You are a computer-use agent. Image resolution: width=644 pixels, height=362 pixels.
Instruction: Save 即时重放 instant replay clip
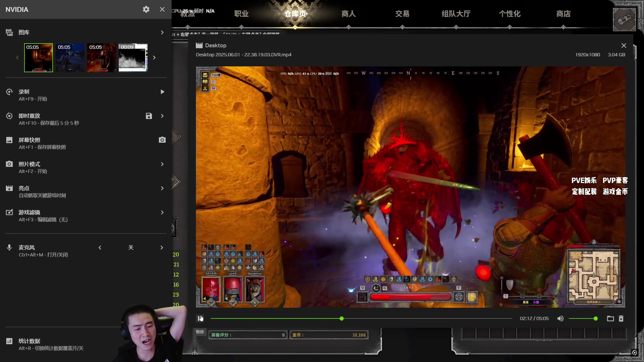[149, 116]
